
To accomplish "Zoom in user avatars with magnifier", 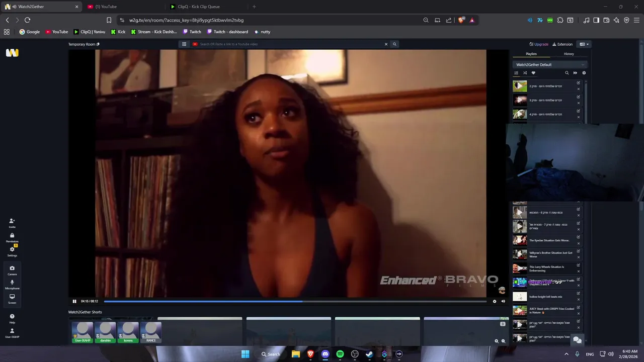I will point(497,341).
